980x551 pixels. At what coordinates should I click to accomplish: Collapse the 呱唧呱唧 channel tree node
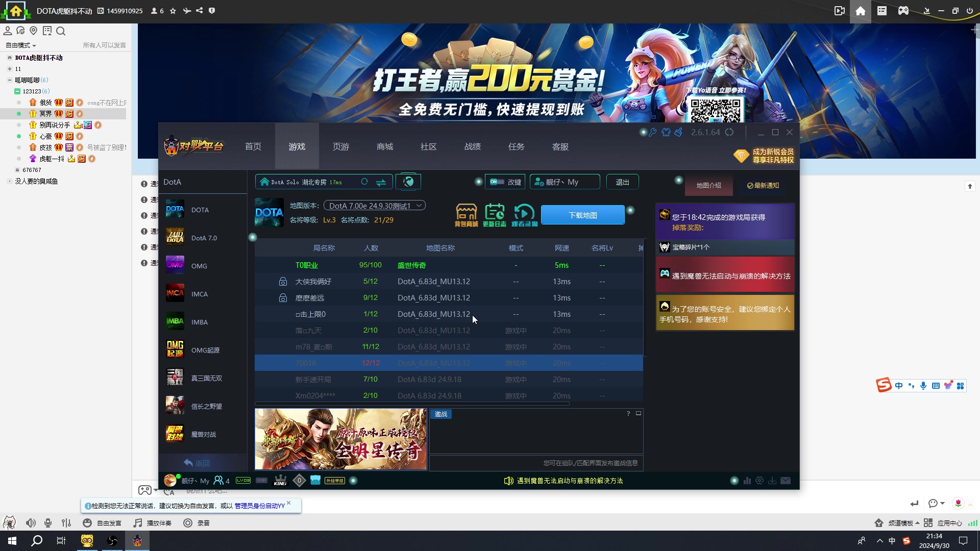click(x=9, y=80)
